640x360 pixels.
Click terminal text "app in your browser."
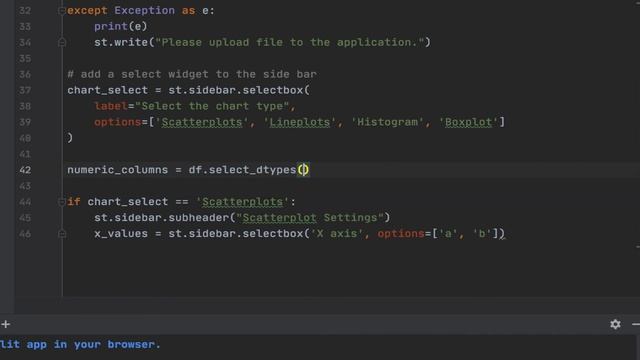coord(93,344)
